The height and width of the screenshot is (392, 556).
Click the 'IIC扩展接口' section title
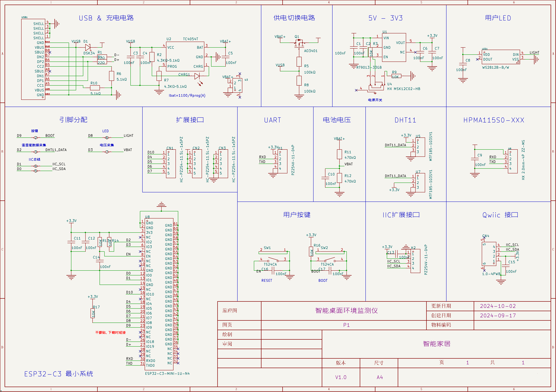coord(401,215)
